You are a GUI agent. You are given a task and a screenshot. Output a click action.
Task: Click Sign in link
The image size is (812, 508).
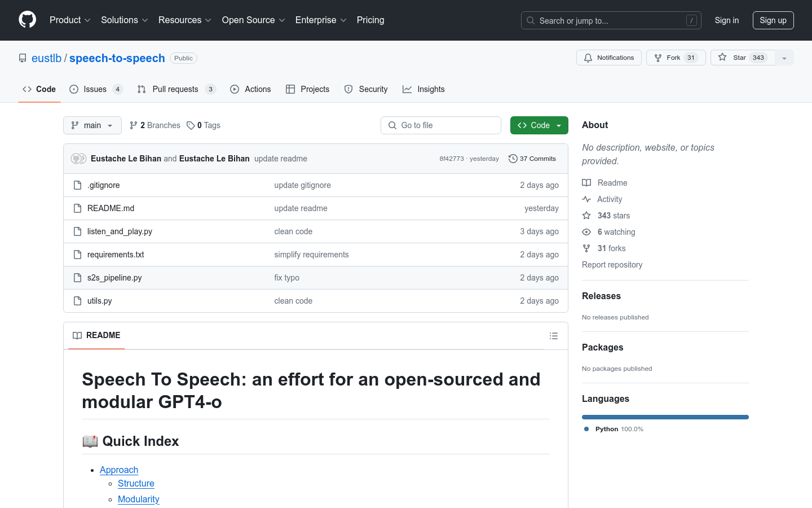(x=727, y=20)
